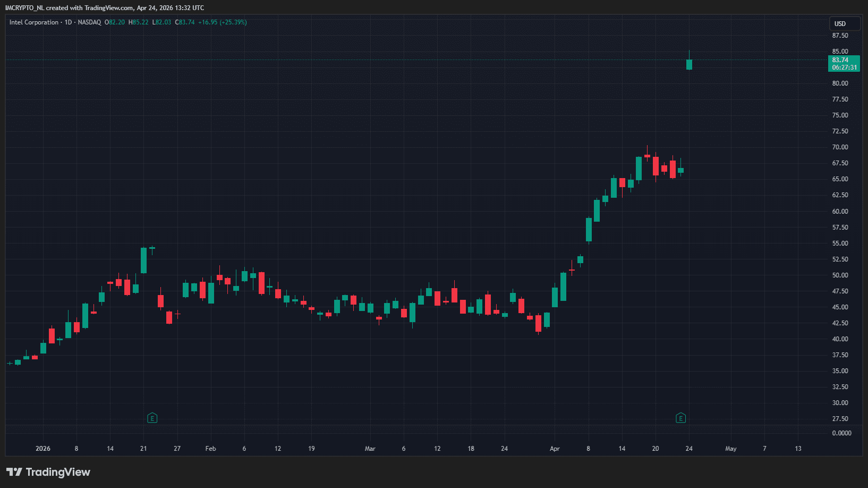Select the 1D interval label in header
The width and height of the screenshot is (868, 488).
68,22
